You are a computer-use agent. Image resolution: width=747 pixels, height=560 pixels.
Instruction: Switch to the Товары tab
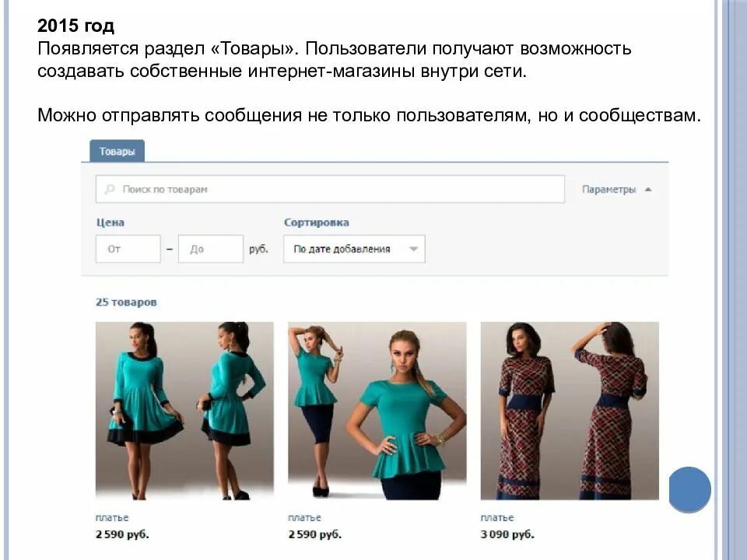(x=117, y=151)
